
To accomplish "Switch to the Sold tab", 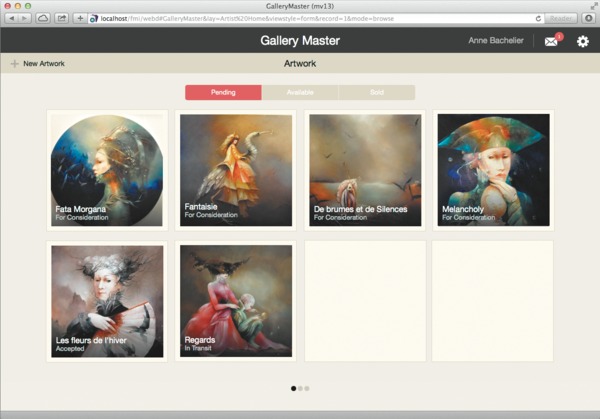I will tap(377, 92).
